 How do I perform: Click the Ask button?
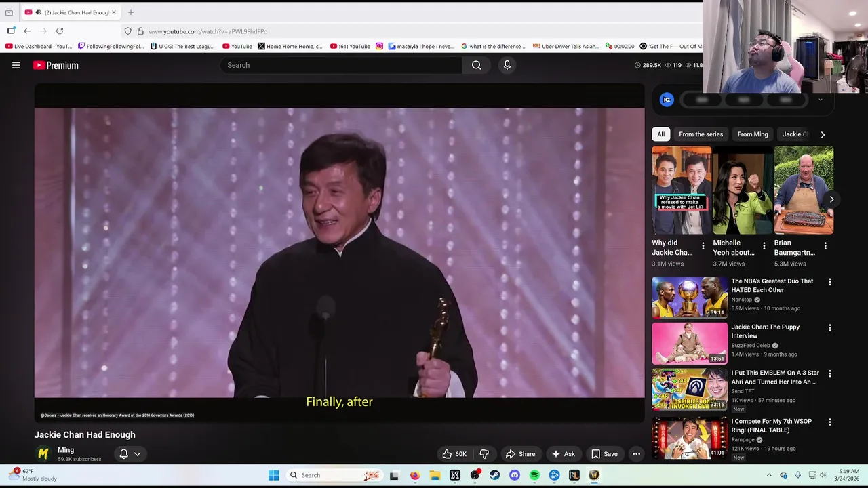[x=563, y=454]
